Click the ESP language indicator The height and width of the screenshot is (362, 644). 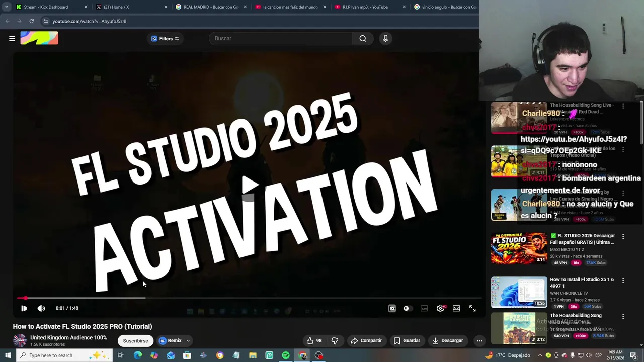click(599, 355)
